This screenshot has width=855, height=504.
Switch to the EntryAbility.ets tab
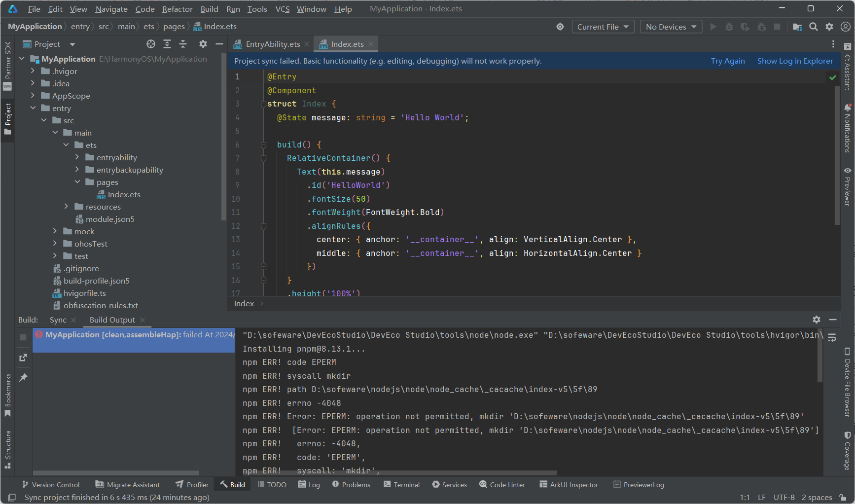[273, 44]
